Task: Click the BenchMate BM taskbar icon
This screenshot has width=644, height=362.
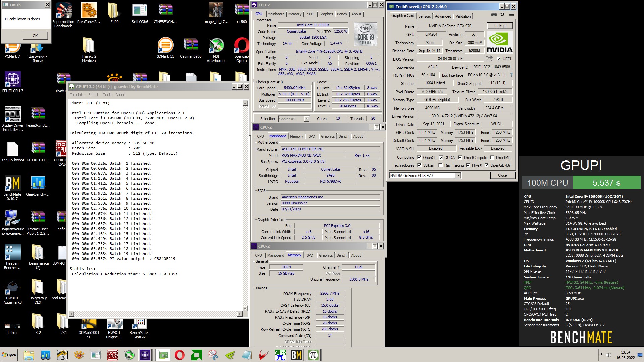Action: (x=297, y=355)
